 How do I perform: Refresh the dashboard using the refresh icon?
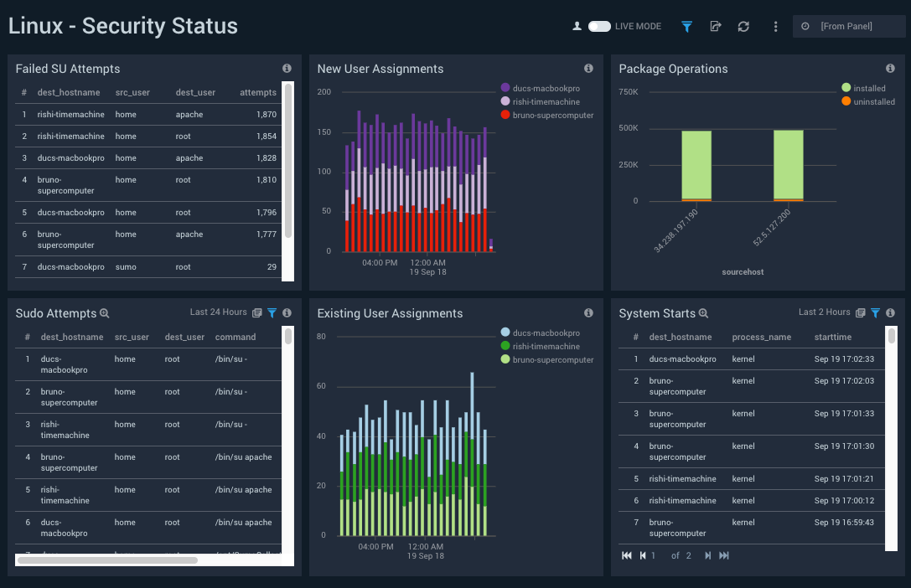[743, 26]
